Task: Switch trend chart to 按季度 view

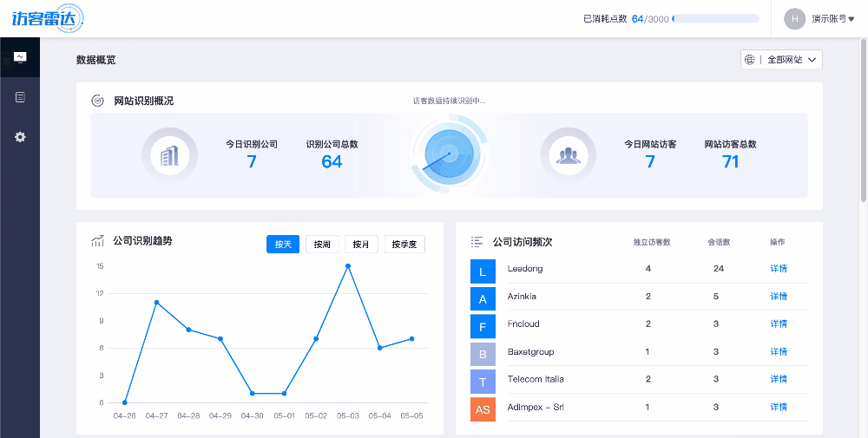Action: 404,245
